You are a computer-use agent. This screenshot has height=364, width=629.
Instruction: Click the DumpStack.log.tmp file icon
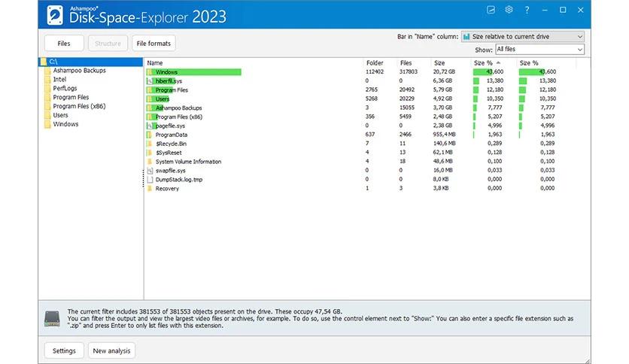(x=150, y=180)
